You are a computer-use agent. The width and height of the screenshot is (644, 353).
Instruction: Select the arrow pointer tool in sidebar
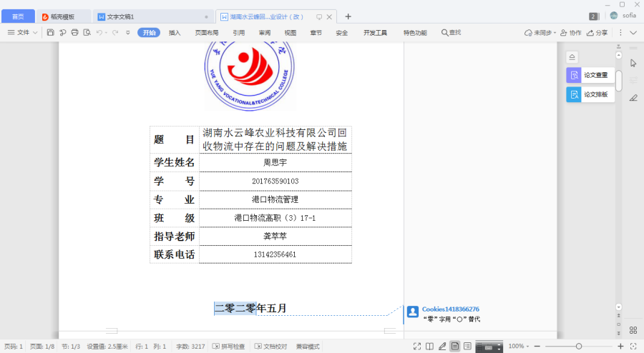(633, 63)
